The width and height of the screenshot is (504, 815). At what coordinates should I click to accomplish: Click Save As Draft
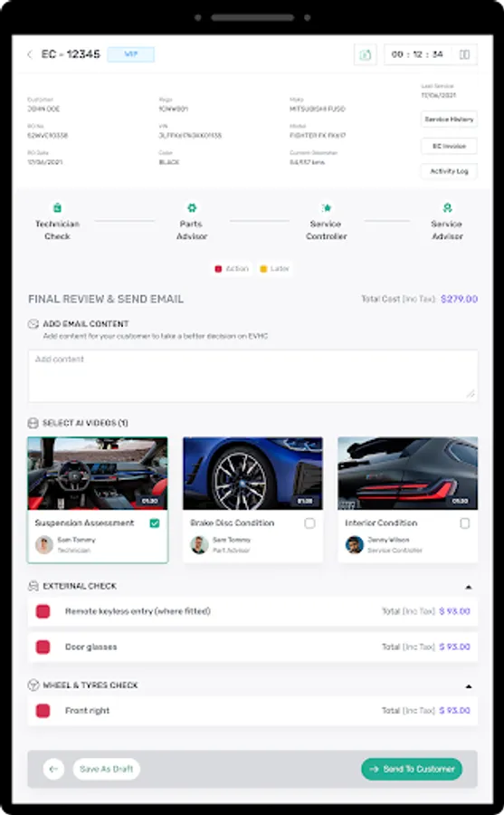[x=107, y=769]
